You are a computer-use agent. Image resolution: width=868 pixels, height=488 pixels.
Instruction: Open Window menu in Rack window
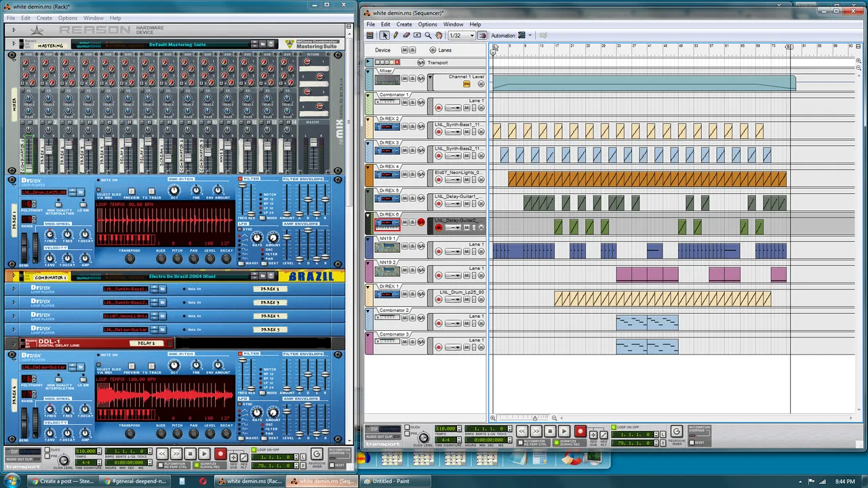(x=94, y=18)
